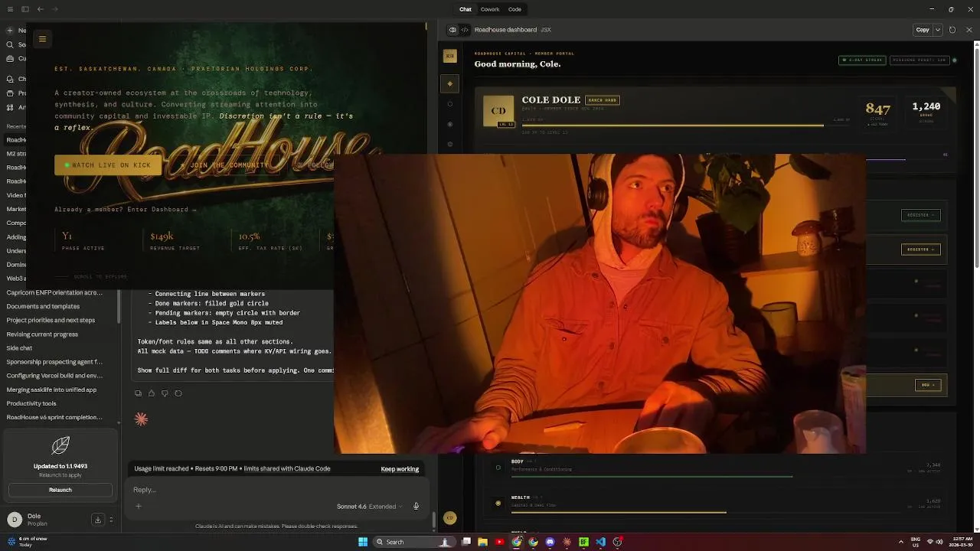Viewport: 980px width, 551px height.
Task: Select the CD avatar at dashboard sidebar bottom
Action: pyautogui.click(x=450, y=518)
